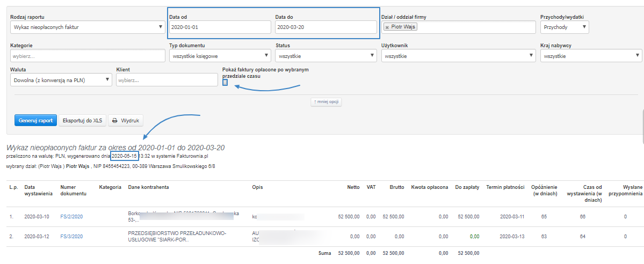644x264 pixels.
Task: Open the Rodzaj raportu dropdown
Action: point(88,27)
